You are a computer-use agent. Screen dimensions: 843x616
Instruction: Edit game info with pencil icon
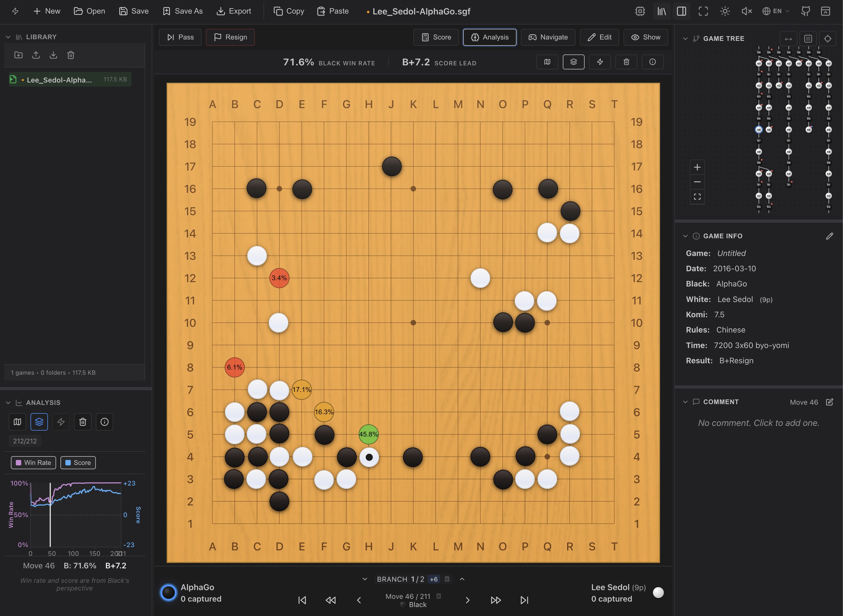pyautogui.click(x=829, y=236)
